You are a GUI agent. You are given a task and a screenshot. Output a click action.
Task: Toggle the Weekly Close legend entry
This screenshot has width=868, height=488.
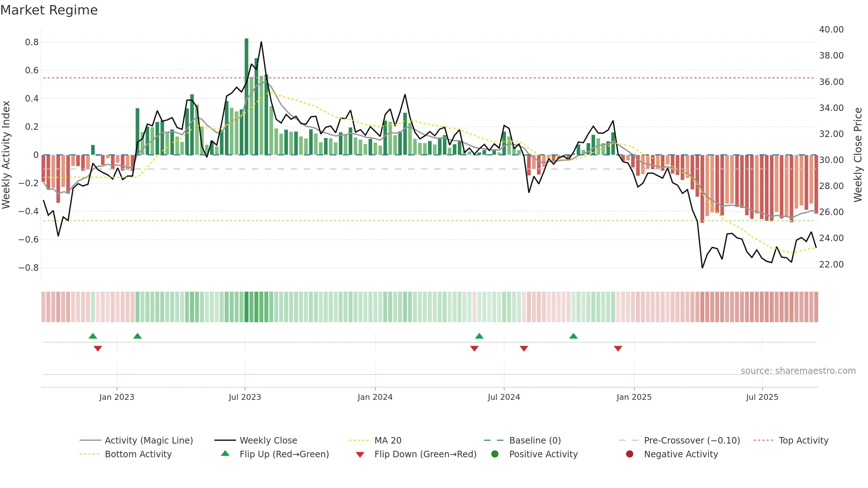click(256, 440)
